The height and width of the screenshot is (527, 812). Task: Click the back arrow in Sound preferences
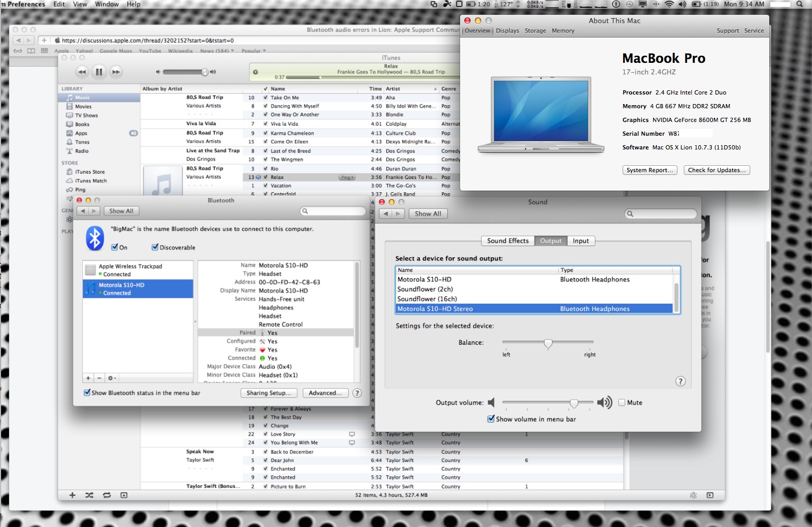tap(386, 213)
